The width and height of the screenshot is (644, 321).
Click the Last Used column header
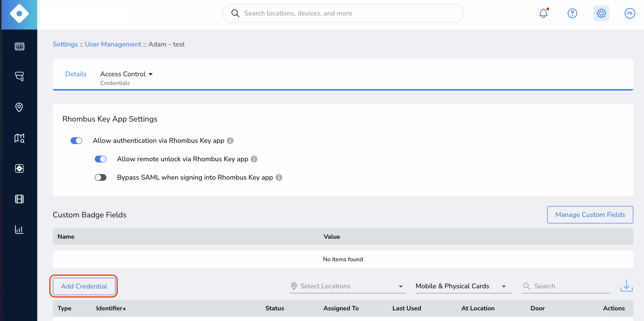coord(407,308)
